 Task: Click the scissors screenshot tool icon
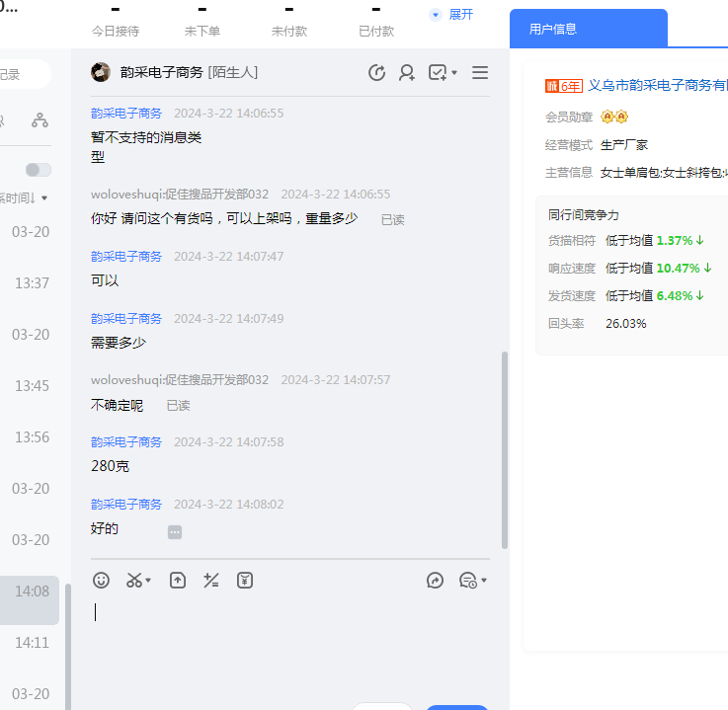[x=135, y=581]
